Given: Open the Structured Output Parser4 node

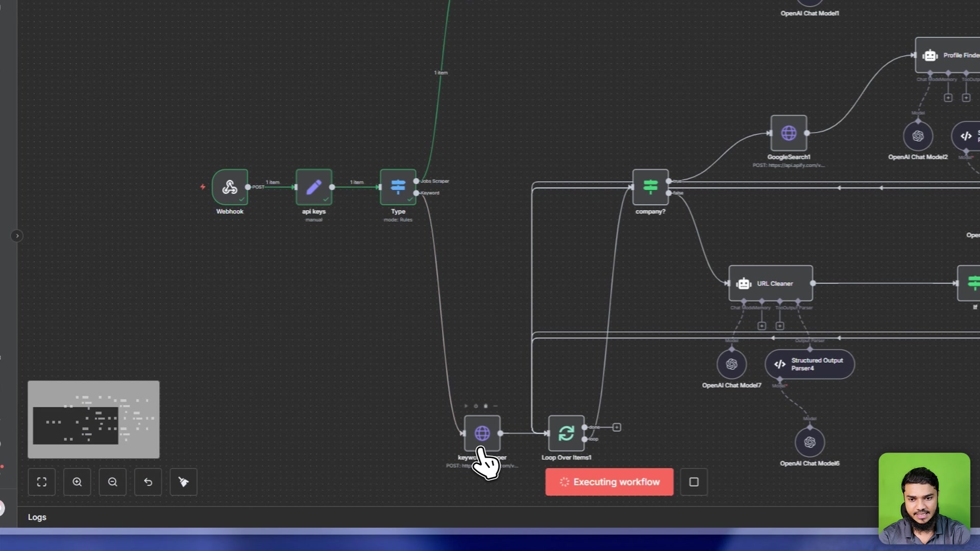Looking at the screenshot, I should click(810, 364).
